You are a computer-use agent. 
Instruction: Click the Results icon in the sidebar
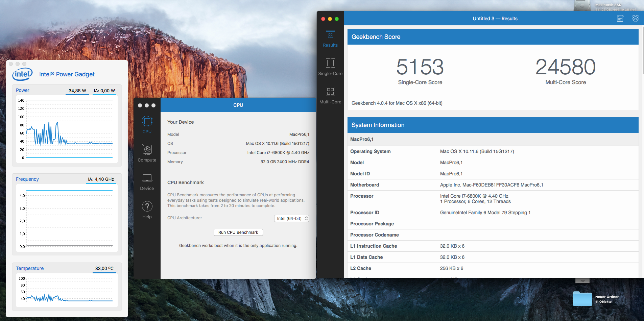330,35
